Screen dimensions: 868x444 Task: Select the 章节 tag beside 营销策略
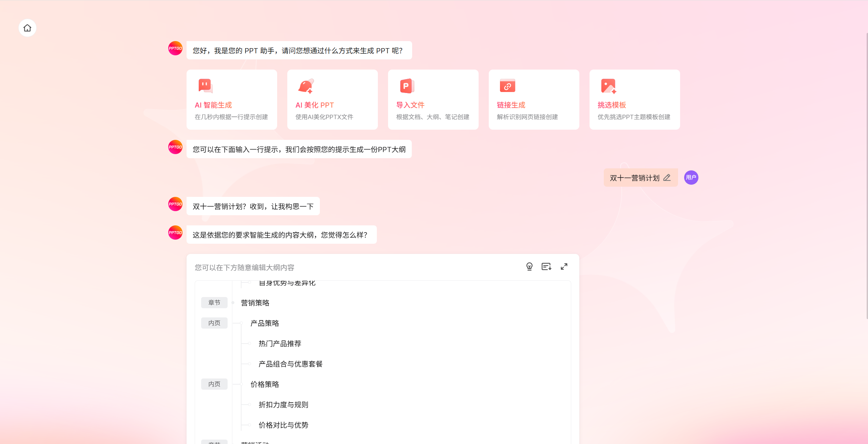pos(214,302)
